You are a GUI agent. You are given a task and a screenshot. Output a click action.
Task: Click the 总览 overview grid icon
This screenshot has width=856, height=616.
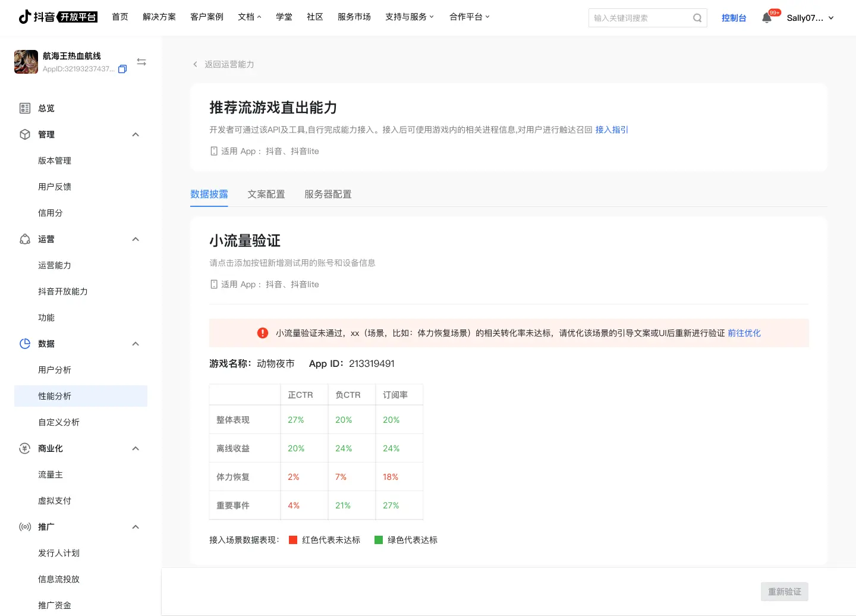click(x=25, y=108)
